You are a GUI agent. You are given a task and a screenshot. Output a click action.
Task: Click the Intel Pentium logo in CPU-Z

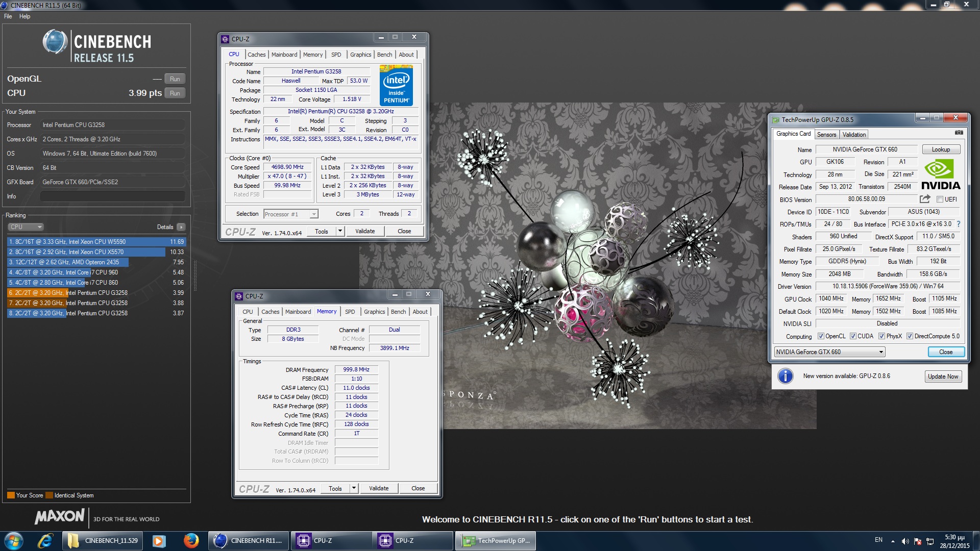coord(396,85)
